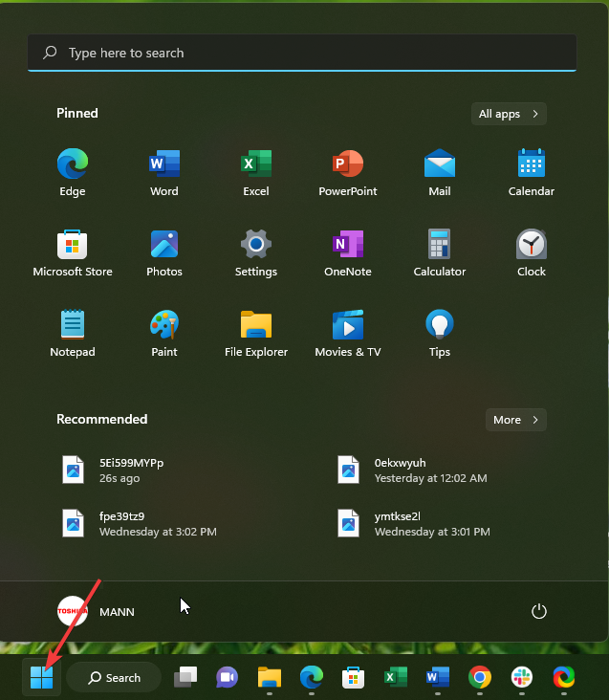Launch PowerPoint from Start menu
The width and height of the screenshot is (609, 700).
(348, 173)
